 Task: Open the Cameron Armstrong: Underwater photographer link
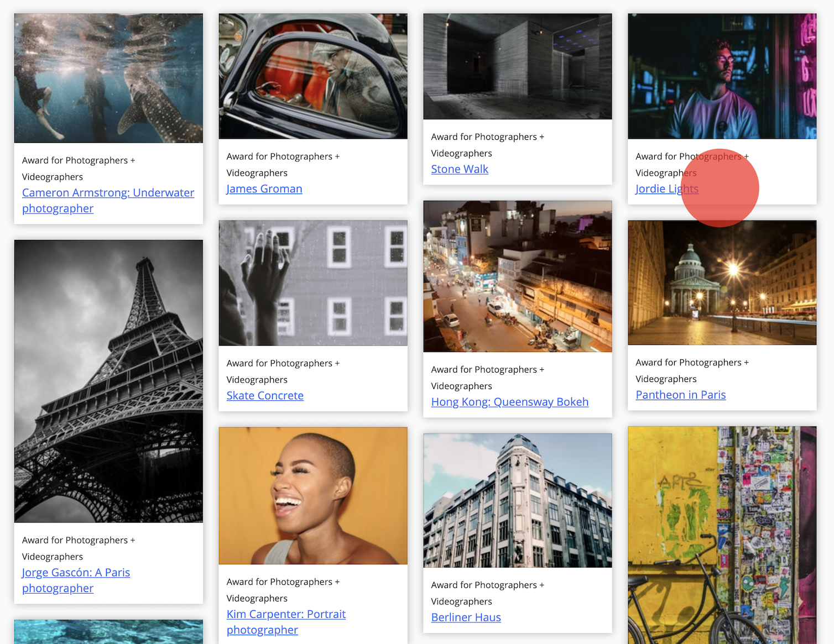point(108,193)
